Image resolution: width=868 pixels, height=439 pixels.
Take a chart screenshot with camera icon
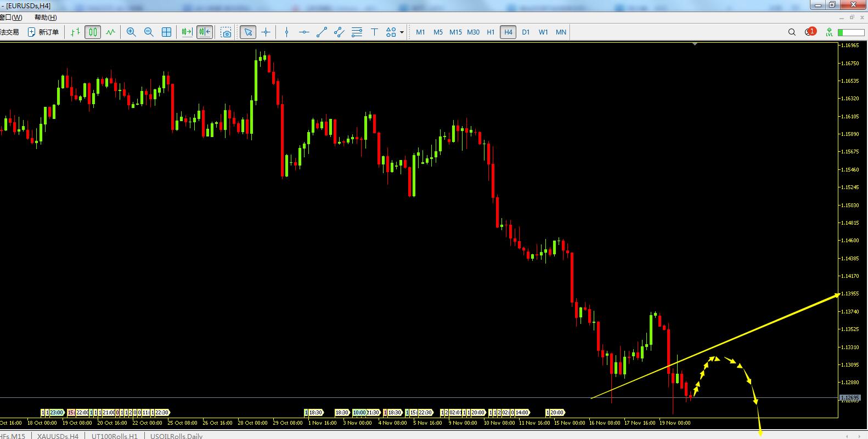[x=226, y=32]
